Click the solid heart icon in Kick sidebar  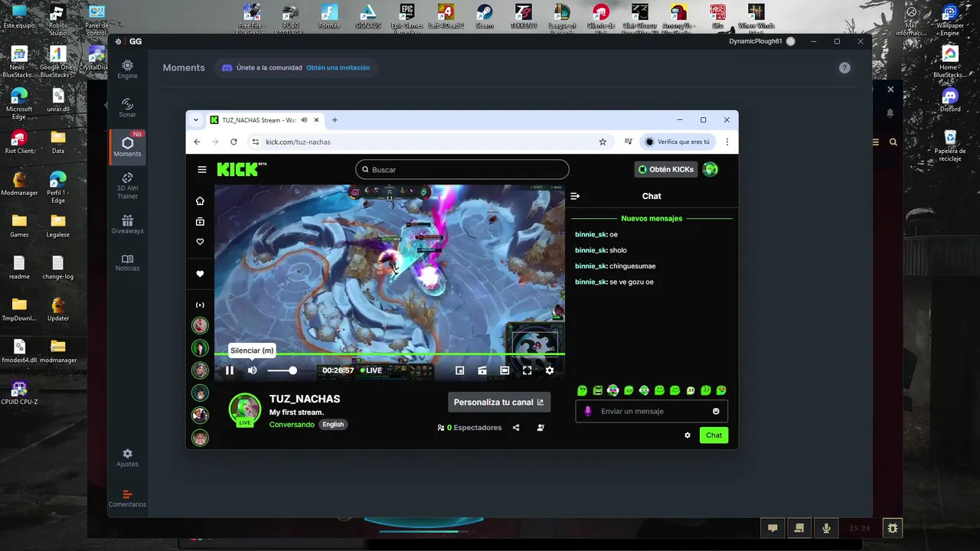tap(200, 274)
